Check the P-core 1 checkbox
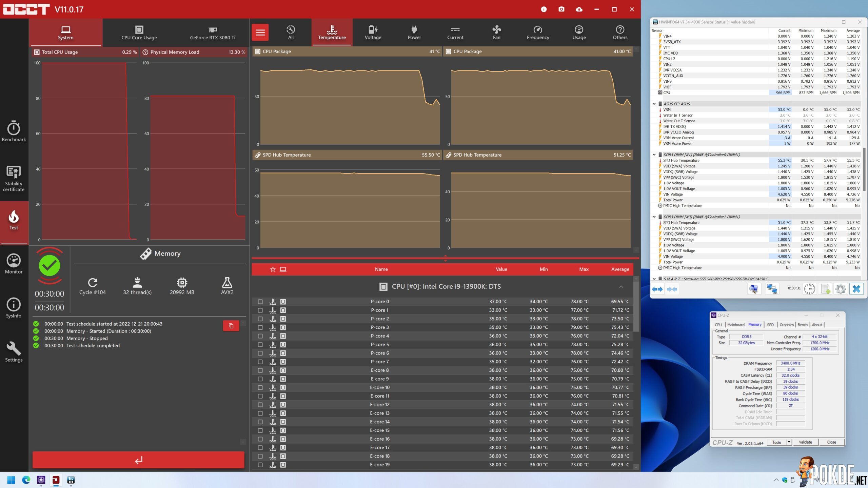The height and width of the screenshot is (488, 868). pos(260,310)
